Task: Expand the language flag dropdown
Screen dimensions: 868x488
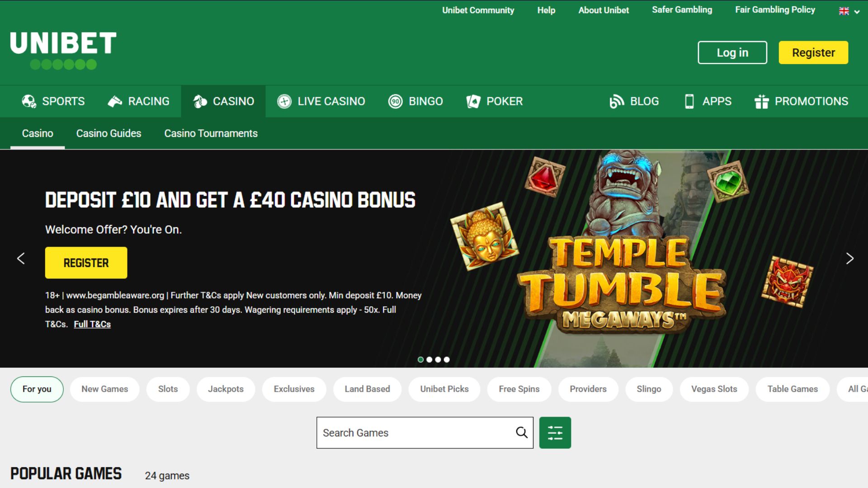Action: coord(849,11)
